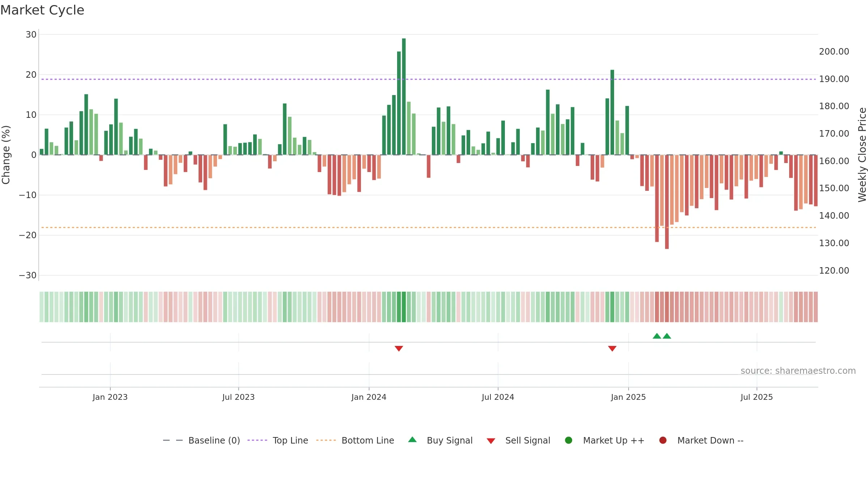Click the tallest green bar near 29 percent

[404, 97]
